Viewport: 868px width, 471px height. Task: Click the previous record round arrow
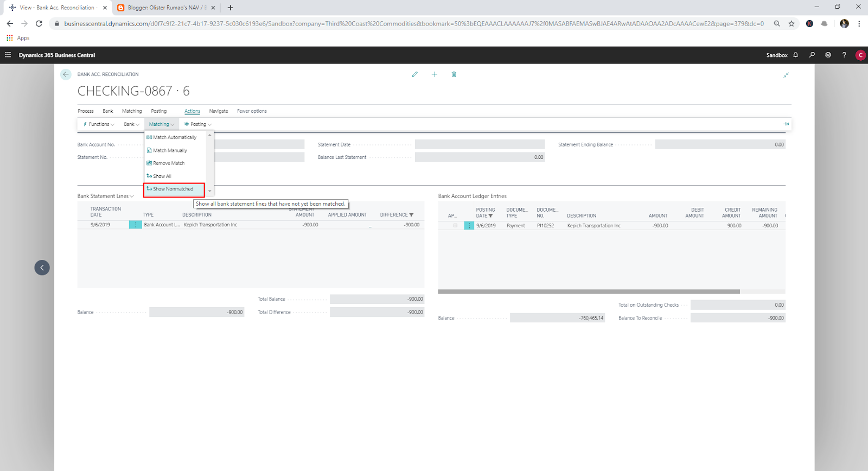tap(42, 268)
